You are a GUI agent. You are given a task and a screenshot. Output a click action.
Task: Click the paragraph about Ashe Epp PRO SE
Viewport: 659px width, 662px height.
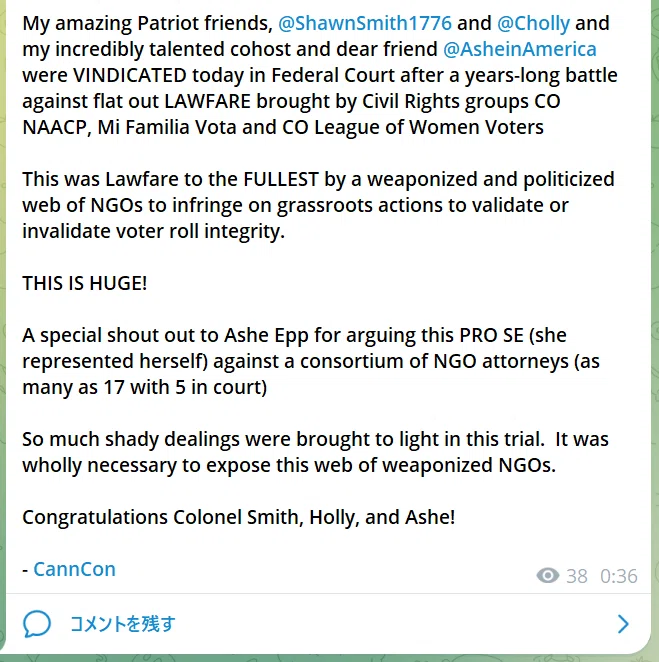click(x=311, y=361)
